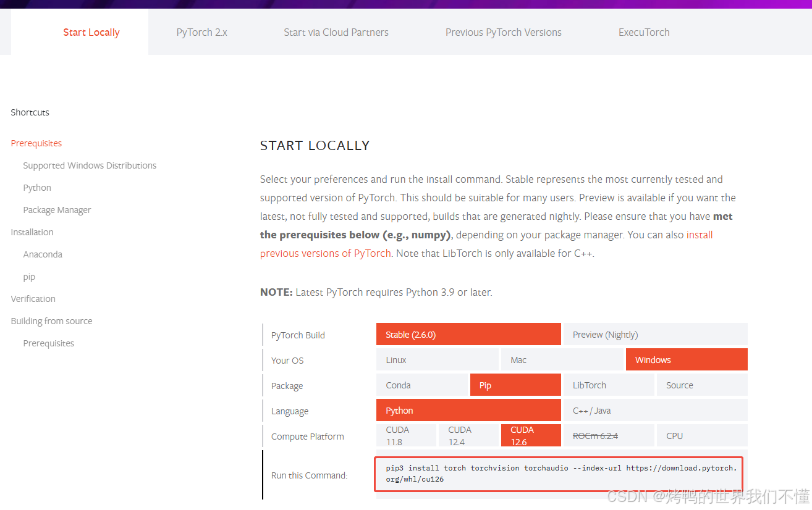
Task: Click the pip3 install command text
Action: point(560,474)
